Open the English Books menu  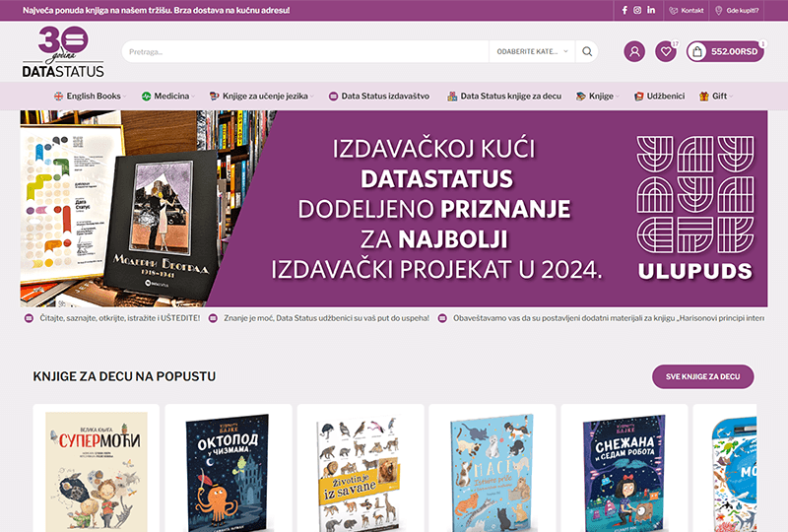pos(94,96)
